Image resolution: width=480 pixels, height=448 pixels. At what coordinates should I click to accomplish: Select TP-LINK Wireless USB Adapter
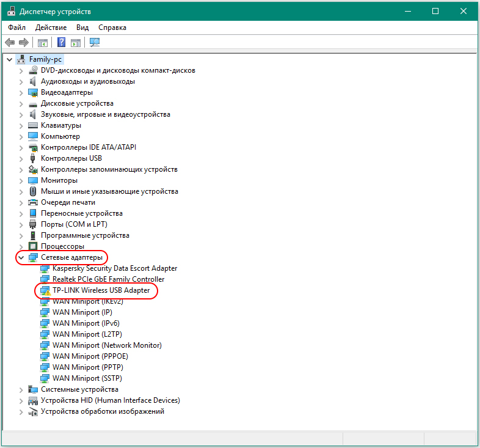pyautogui.click(x=101, y=290)
